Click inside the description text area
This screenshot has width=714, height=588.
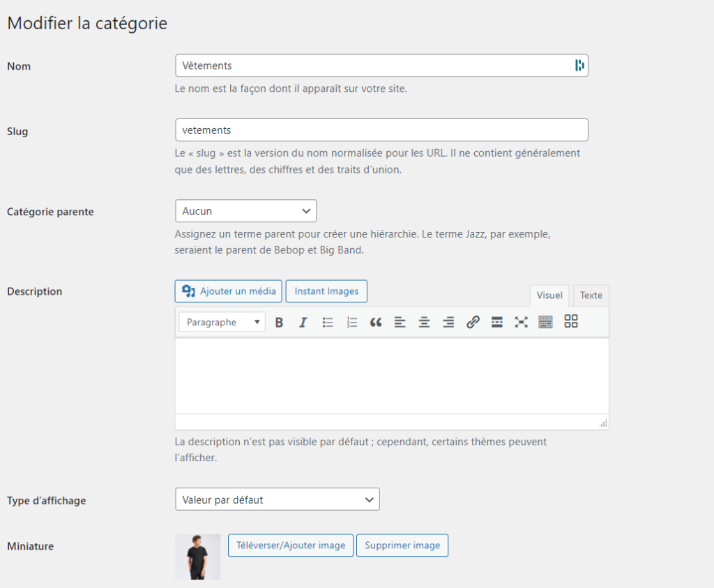[x=392, y=376]
